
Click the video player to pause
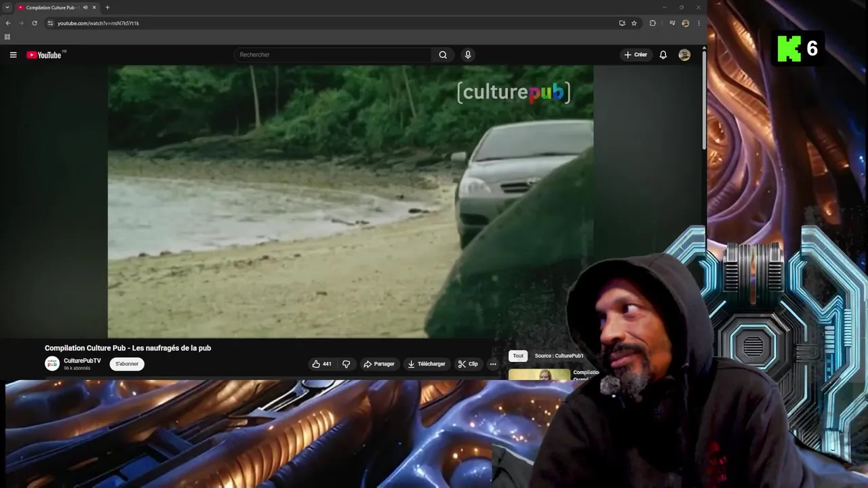pos(351,201)
